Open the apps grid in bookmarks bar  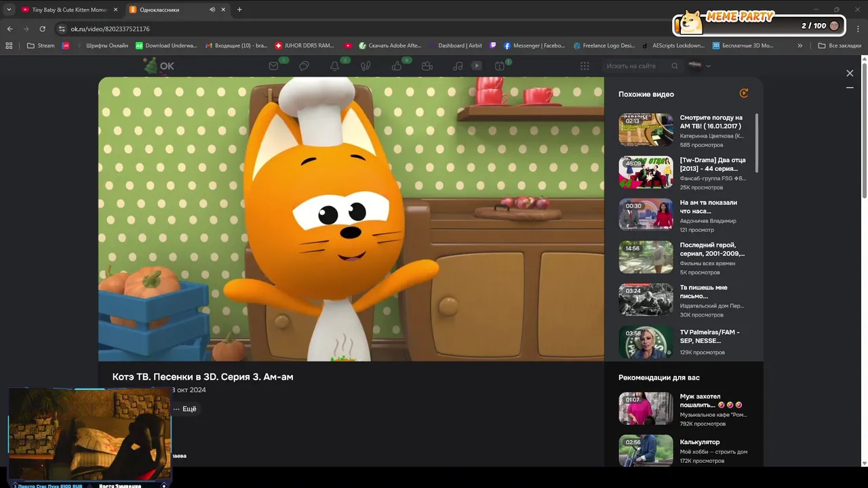click(x=9, y=45)
